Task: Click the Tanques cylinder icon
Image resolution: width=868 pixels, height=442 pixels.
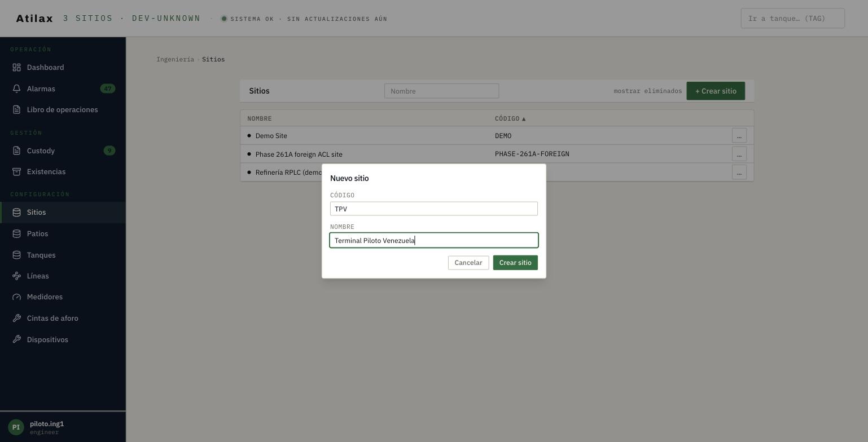Action: tap(17, 255)
